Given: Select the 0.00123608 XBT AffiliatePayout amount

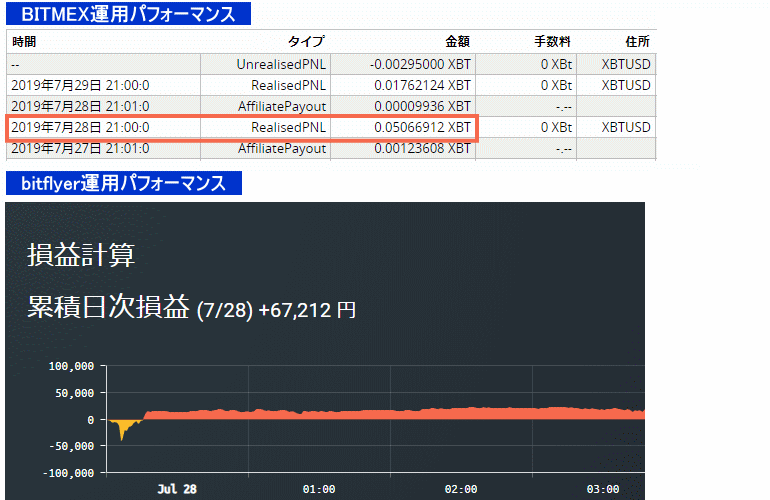Looking at the screenshot, I should point(422,148).
